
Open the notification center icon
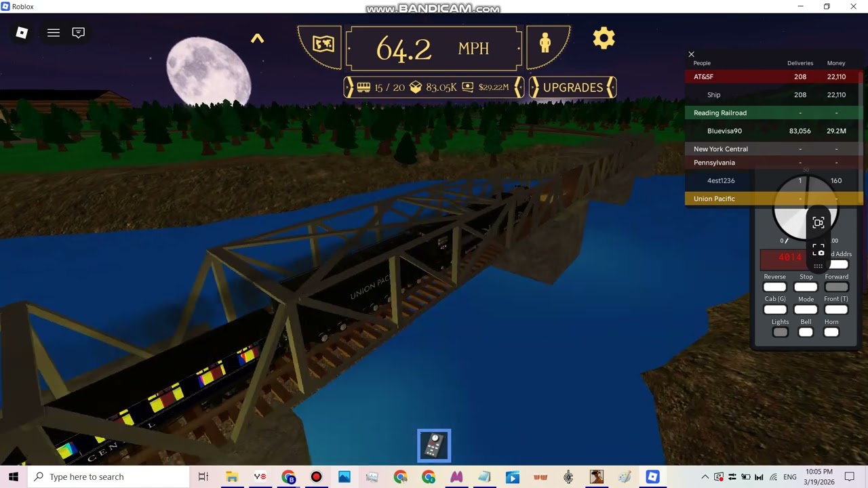850,477
